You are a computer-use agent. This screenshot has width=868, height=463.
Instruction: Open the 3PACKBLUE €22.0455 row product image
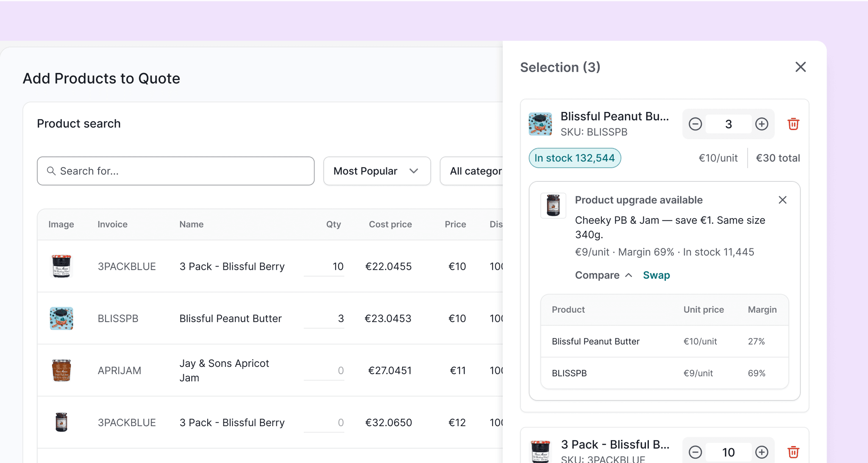(61, 266)
